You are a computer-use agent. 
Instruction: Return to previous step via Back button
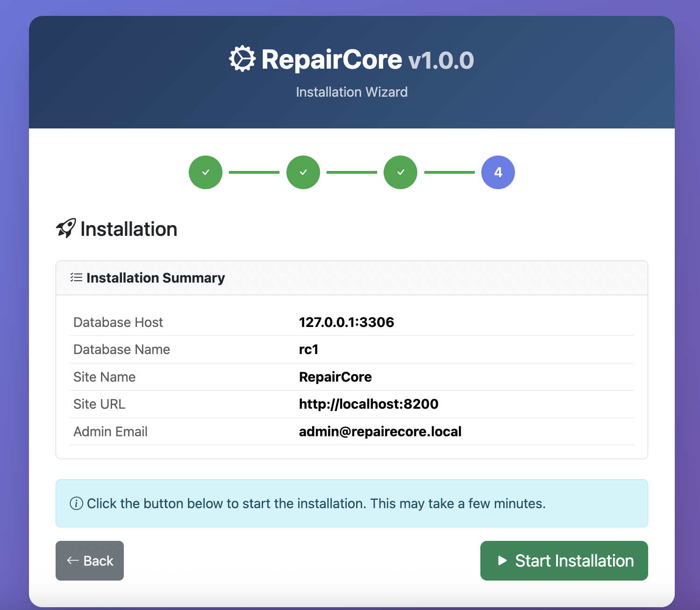(x=89, y=560)
